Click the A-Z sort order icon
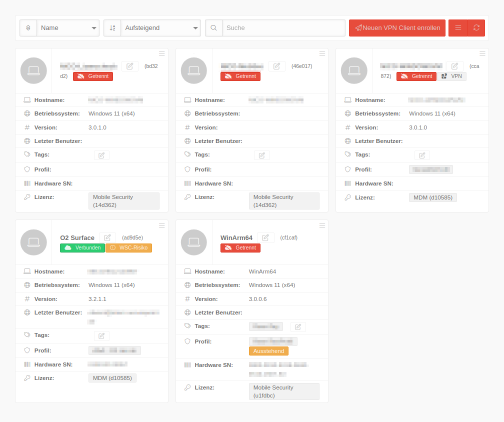The height and width of the screenshot is (422, 504). point(112,28)
